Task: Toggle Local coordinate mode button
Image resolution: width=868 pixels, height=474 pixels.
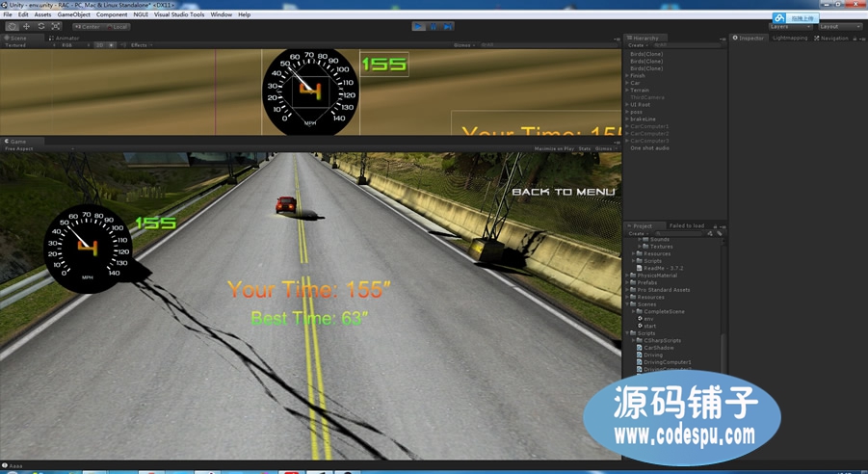Action: (x=118, y=27)
